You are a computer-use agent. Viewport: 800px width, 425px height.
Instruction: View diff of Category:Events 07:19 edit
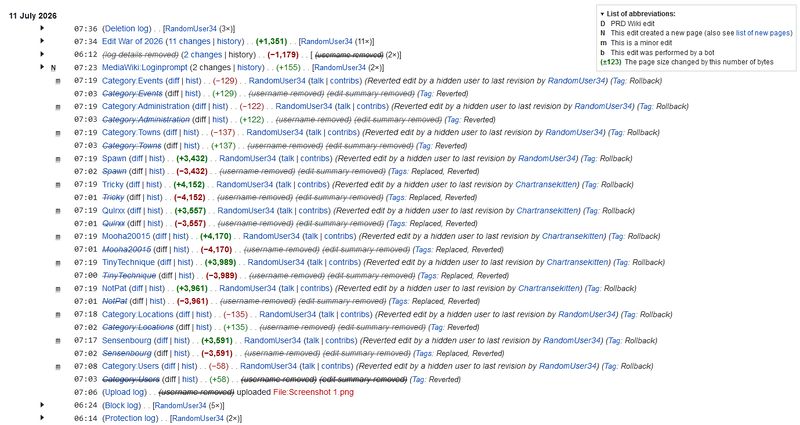[173, 81]
